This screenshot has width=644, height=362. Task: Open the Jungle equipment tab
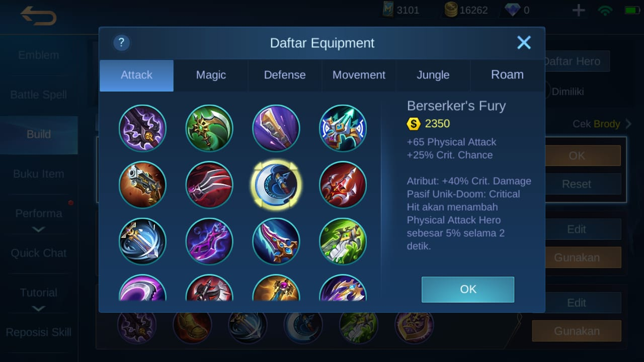(433, 75)
